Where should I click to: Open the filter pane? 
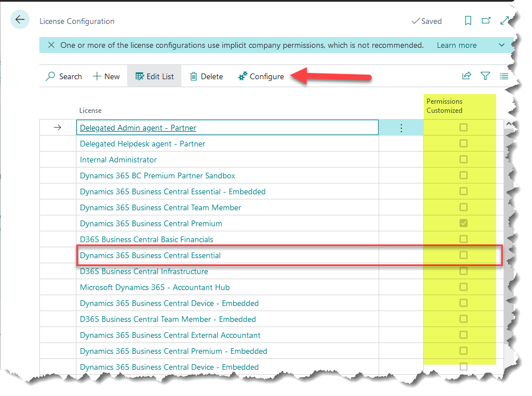pos(485,76)
